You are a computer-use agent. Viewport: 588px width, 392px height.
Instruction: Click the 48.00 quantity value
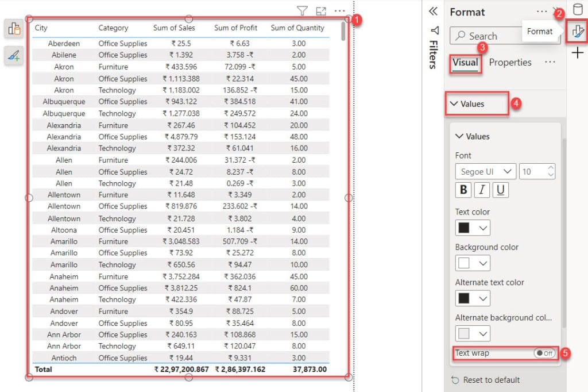pos(299,137)
